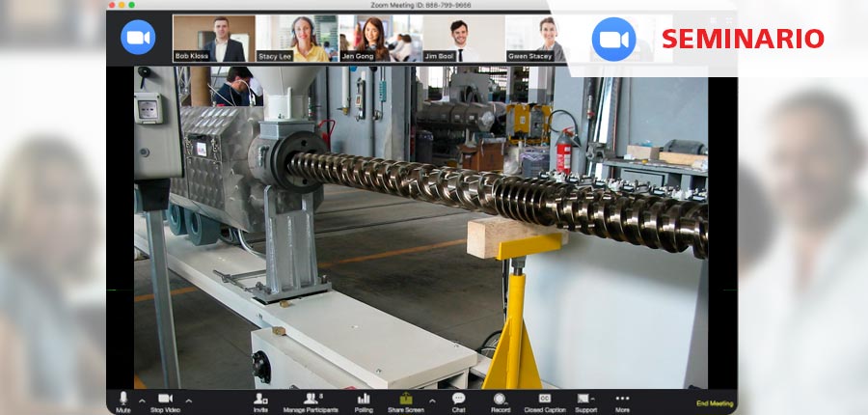The width and height of the screenshot is (868, 415).
Task: Launch the Polling tool
Action: [364, 400]
